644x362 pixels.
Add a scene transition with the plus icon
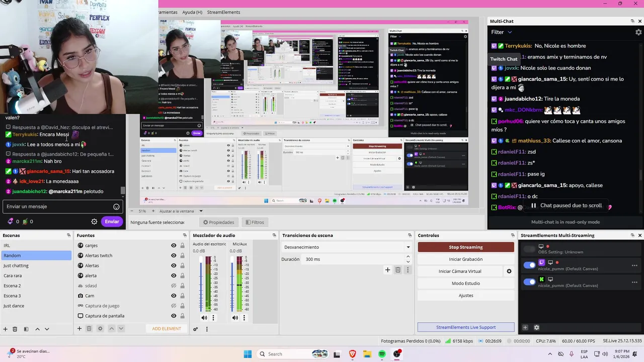(387, 270)
